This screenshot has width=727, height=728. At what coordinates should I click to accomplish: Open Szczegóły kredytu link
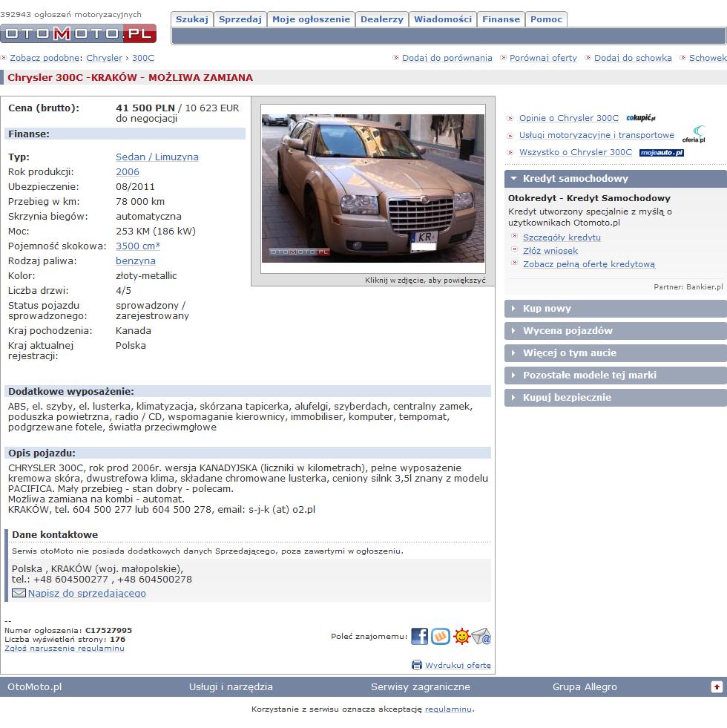(x=562, y=237)
